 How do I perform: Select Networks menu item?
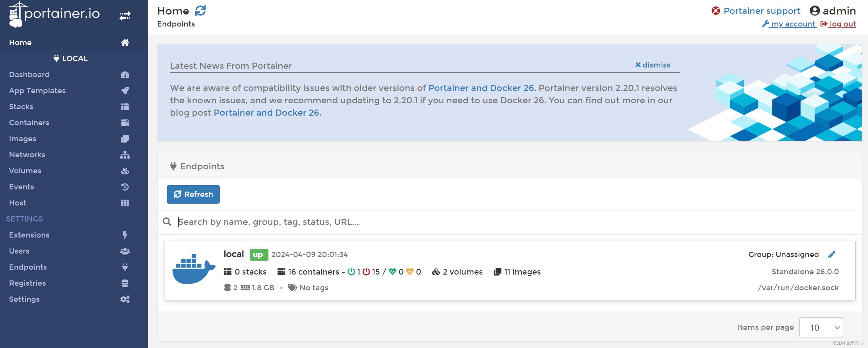pos(27,155)
